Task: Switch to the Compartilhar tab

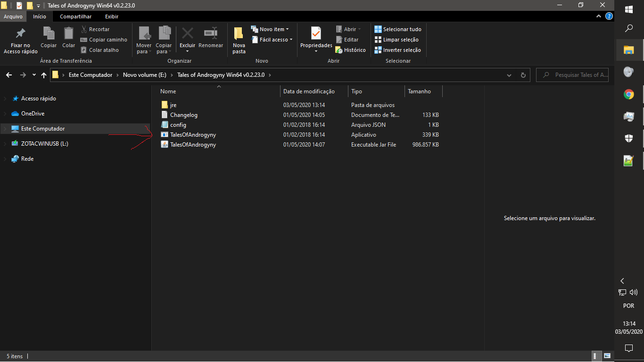Action: pos(75,16)
